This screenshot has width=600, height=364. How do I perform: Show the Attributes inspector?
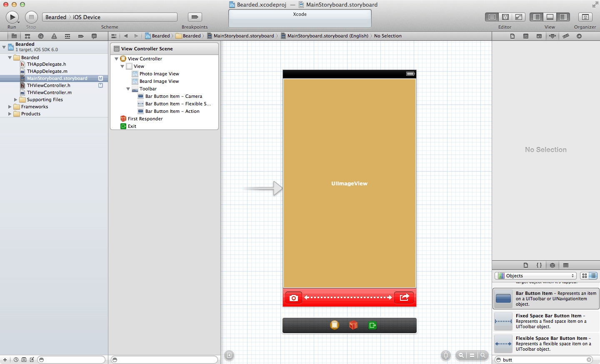552,36
